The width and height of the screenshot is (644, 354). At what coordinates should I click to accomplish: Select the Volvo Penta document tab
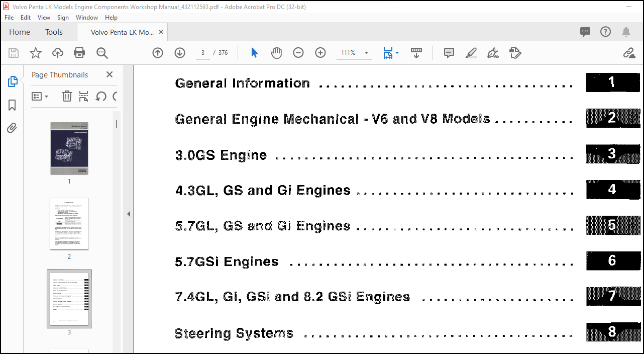pyautogui.click(x=122, y=32)
